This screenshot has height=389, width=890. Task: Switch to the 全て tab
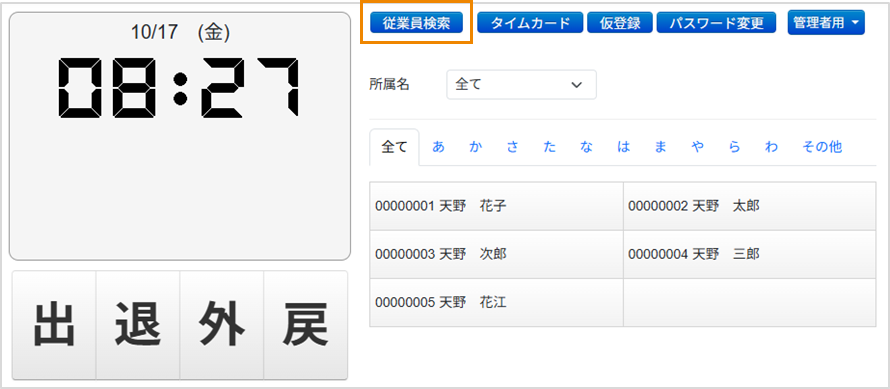[x=394, y=147]
